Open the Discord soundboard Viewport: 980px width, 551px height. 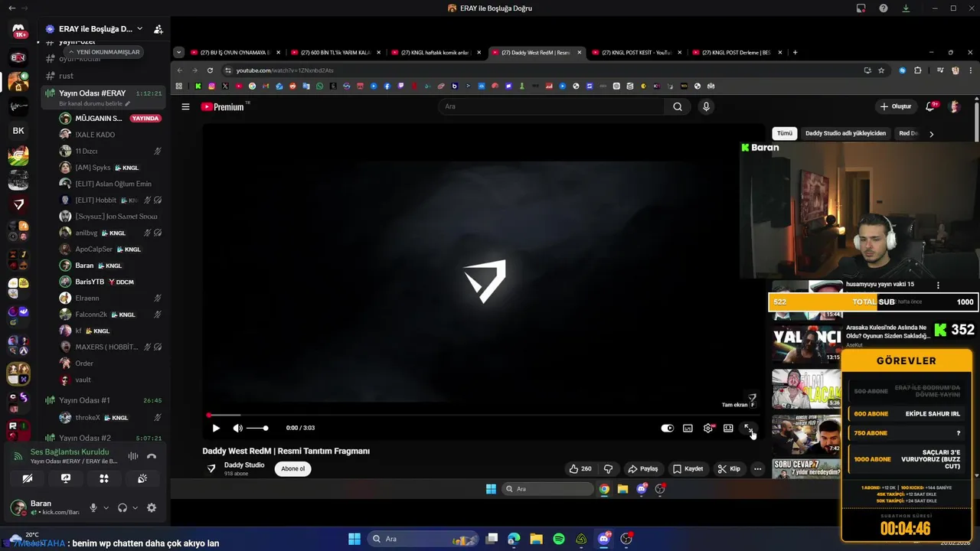(x=142, y=478)
